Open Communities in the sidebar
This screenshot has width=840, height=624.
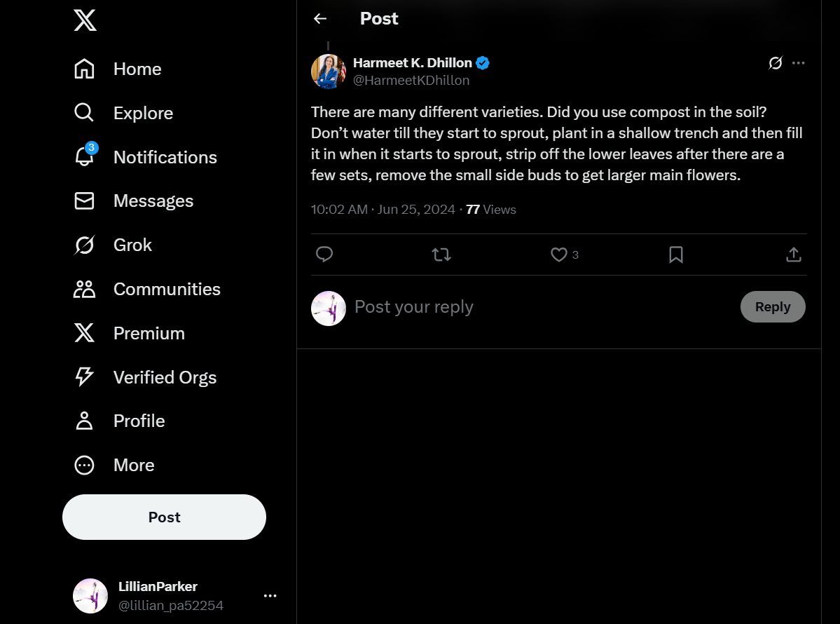pos(147,290)
